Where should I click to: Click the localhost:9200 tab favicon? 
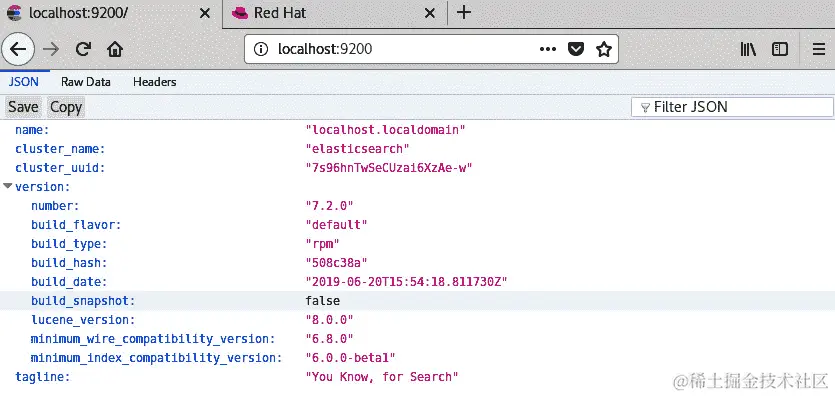[14, 13]
